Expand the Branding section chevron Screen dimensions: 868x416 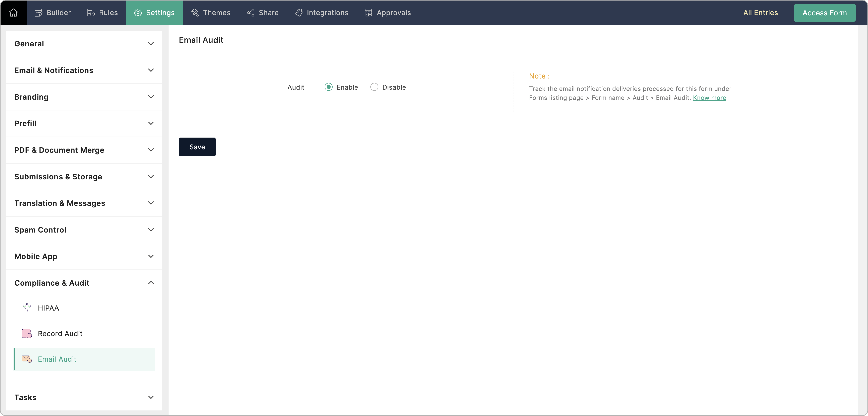(151, 97)
